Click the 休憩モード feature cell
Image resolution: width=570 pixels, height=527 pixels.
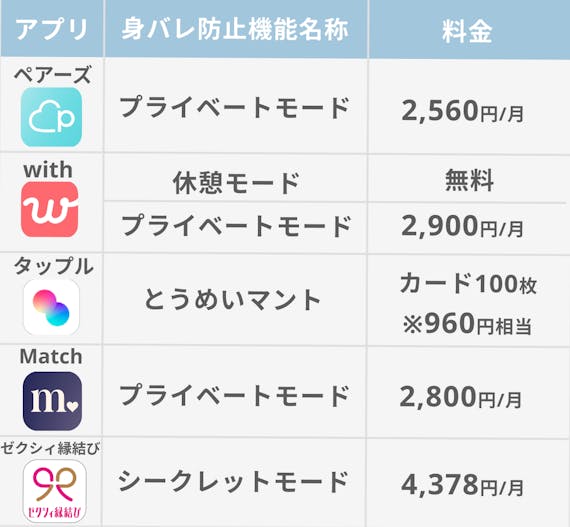[236, 183]
